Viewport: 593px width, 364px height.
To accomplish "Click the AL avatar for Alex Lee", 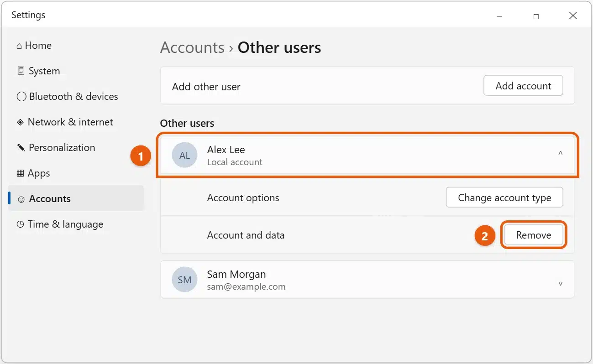I will point(184,155).
